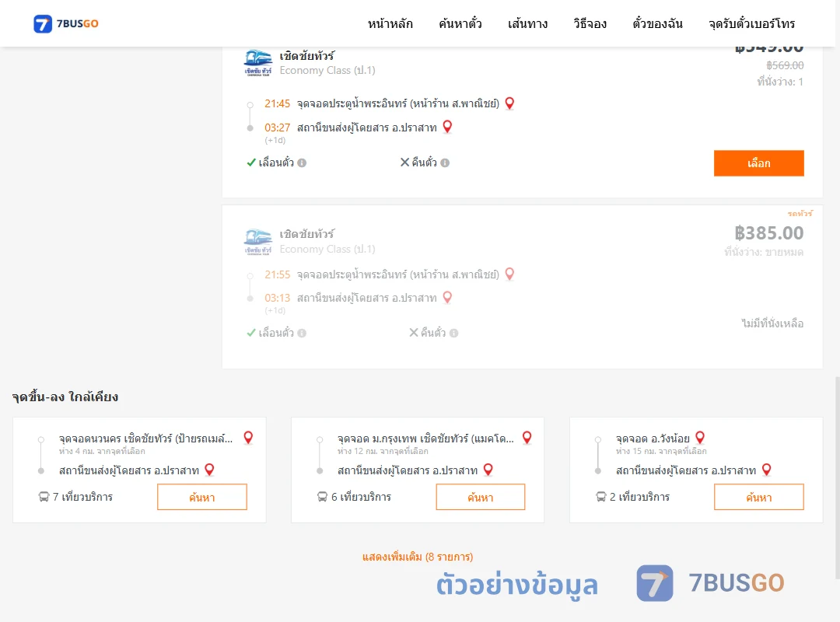The height and width of the screenshot is (622, 840).
Task: Open จุดรับตั๋วเบอร์โทร menu link
Action: [751, 23]
